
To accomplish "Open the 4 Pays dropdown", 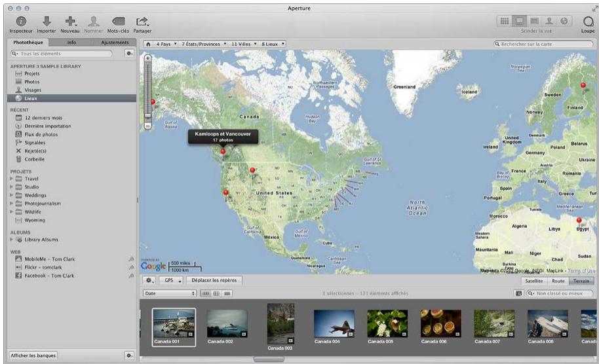I will [166, 44].
